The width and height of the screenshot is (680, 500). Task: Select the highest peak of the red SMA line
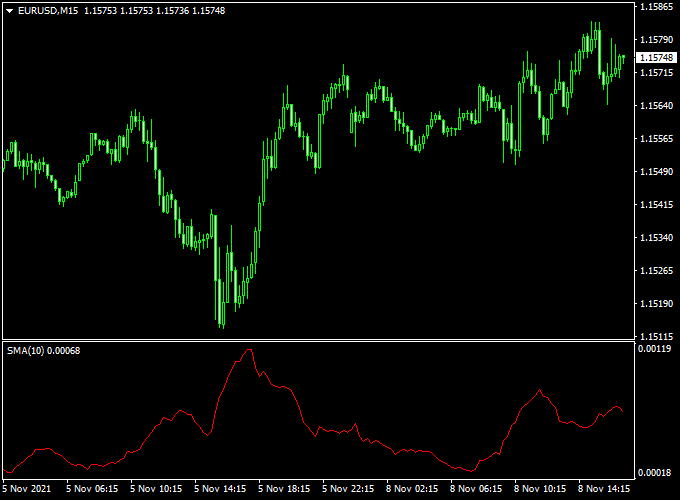(249, 350)
